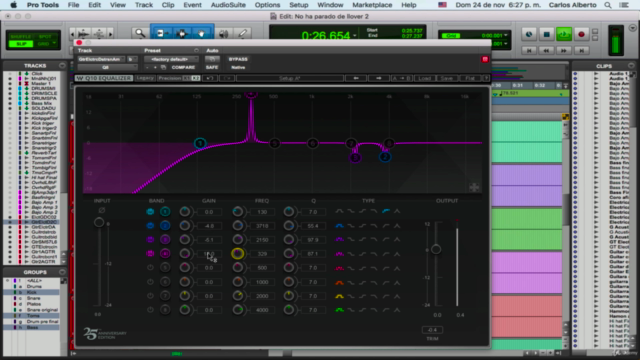
Task: Click the Load button in Q10 toolbar
Action: pos(424,78)
